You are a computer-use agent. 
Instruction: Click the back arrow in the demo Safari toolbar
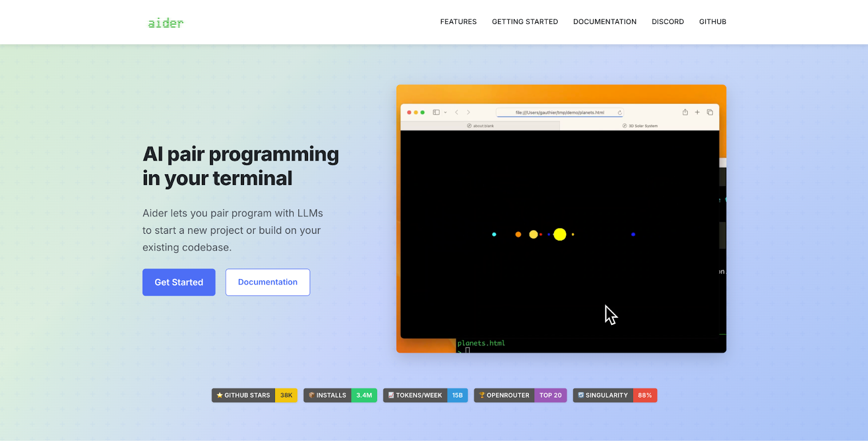tap(457, 112)
